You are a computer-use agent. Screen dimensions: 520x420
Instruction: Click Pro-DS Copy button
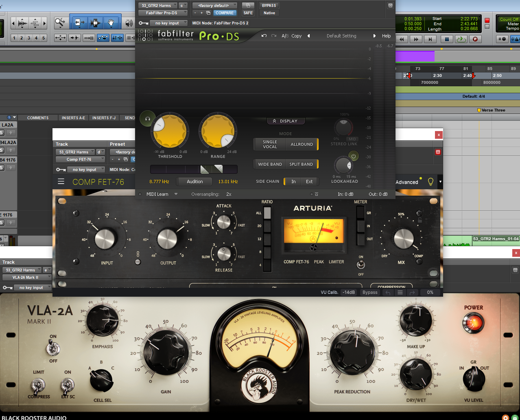coord(297,36)
